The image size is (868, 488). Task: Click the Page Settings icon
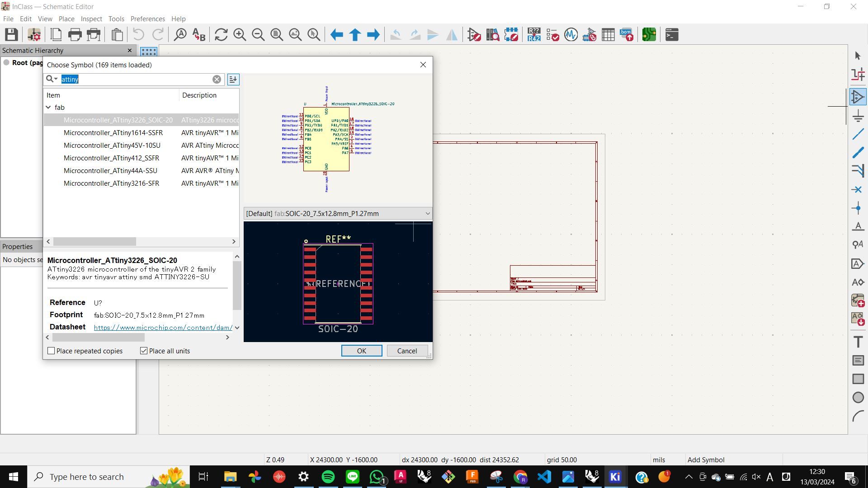[56, 34]
